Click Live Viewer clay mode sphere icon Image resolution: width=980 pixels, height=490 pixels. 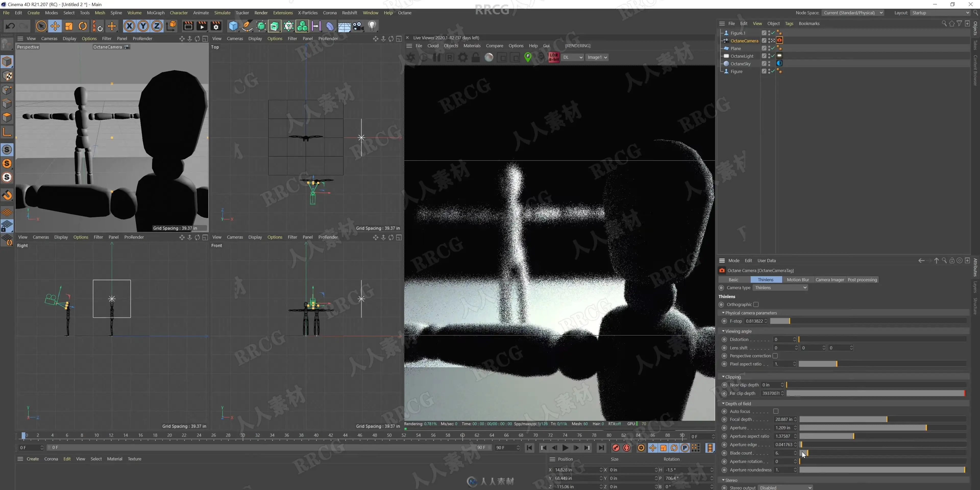(x=489, y=57)
